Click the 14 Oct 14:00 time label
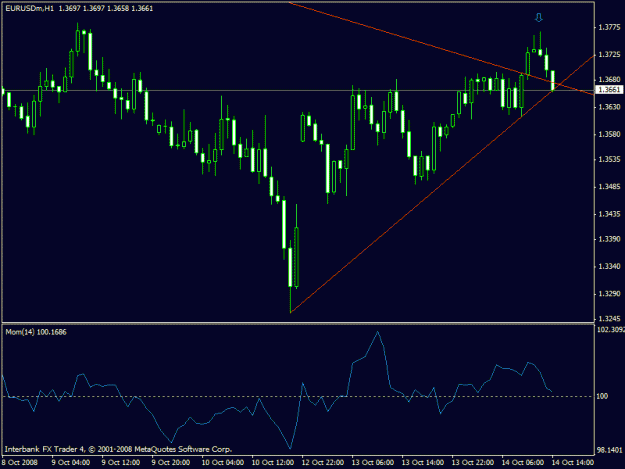 pyautogui.click(x=573, y=462)
